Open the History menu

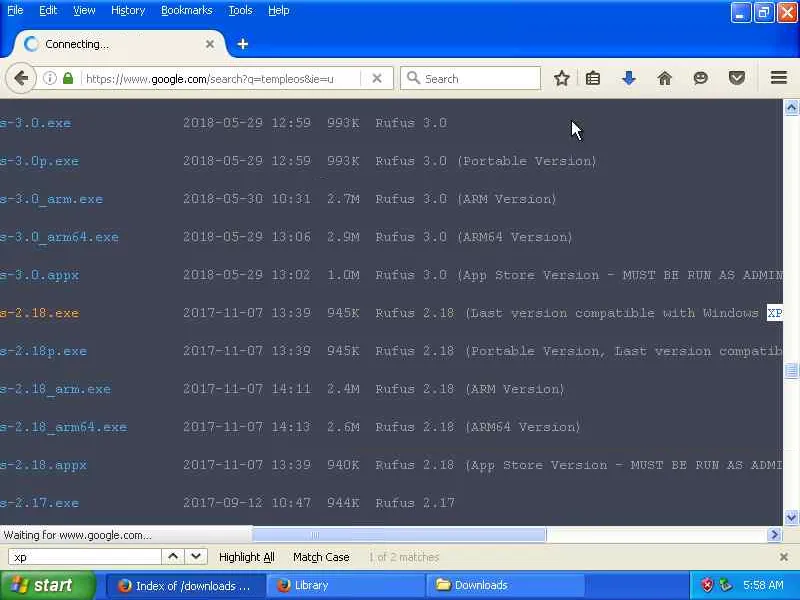128,10
